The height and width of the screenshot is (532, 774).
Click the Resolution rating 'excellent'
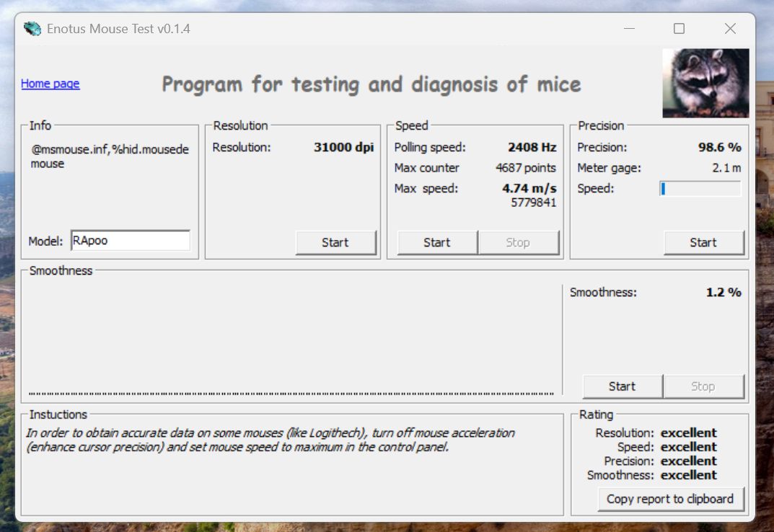point(689,433)
